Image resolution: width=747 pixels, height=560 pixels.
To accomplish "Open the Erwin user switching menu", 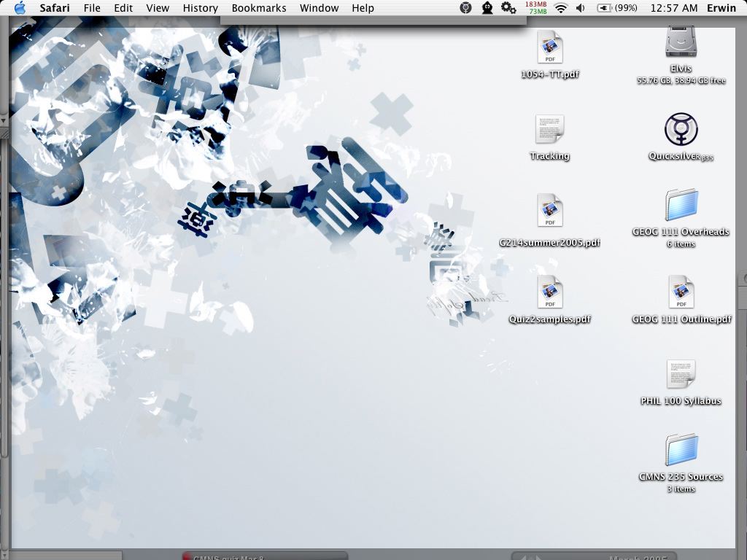I will [x=721, y=8].
